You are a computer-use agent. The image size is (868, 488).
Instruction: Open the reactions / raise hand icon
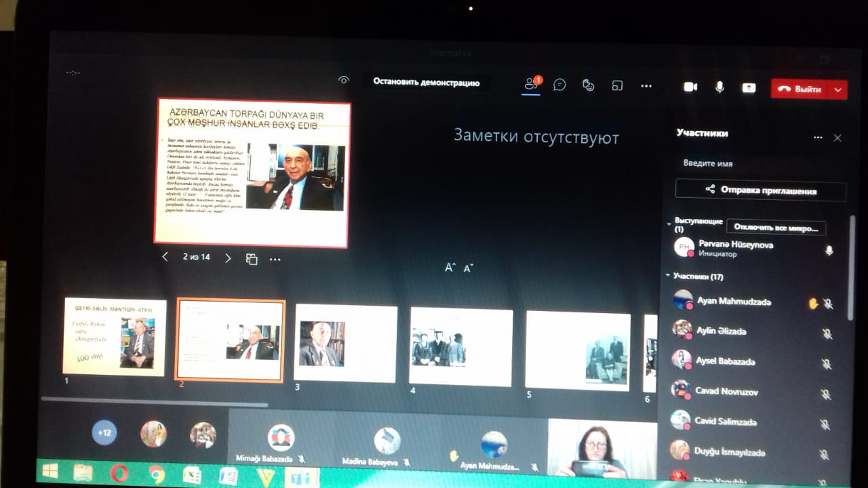coord(588,85)
